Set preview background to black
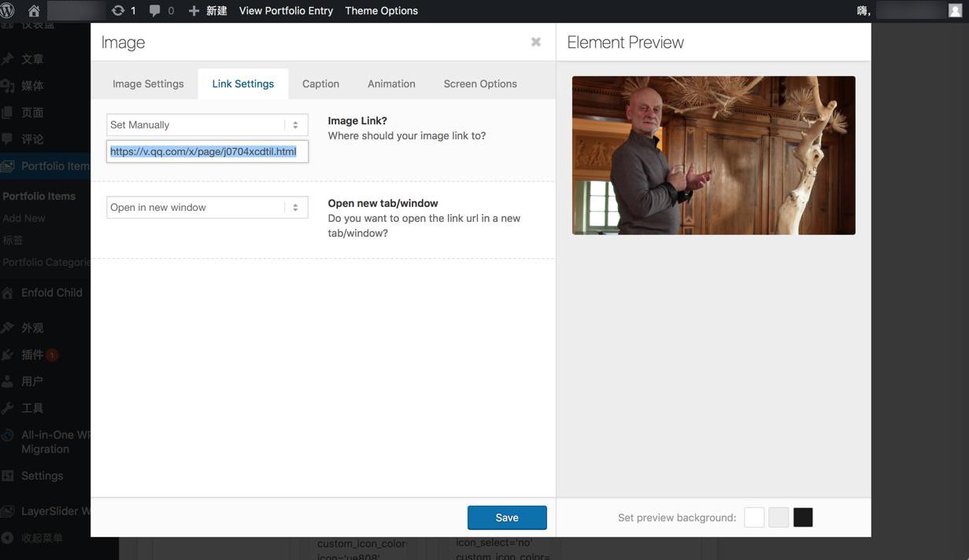The image size is (969, 560). (803, 518)
